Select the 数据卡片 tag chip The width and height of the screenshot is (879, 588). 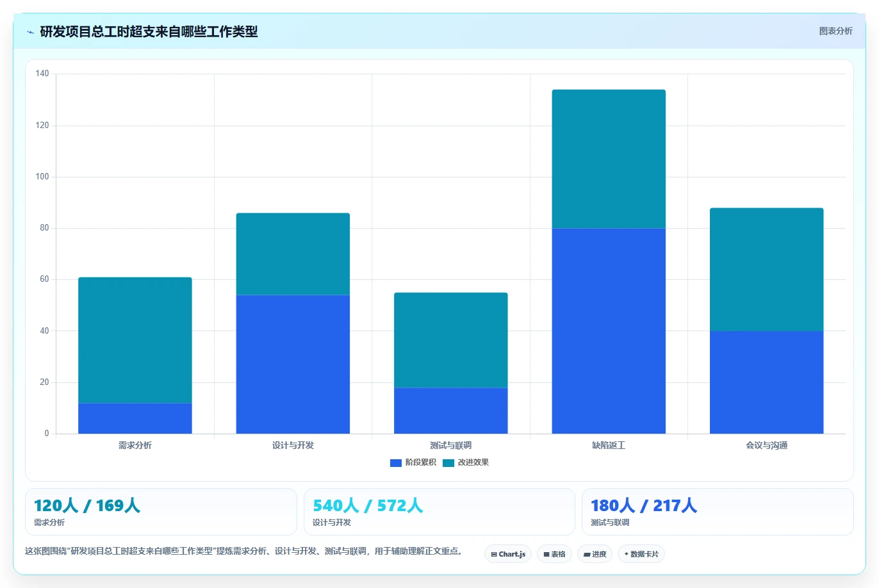tap(641, 554)
